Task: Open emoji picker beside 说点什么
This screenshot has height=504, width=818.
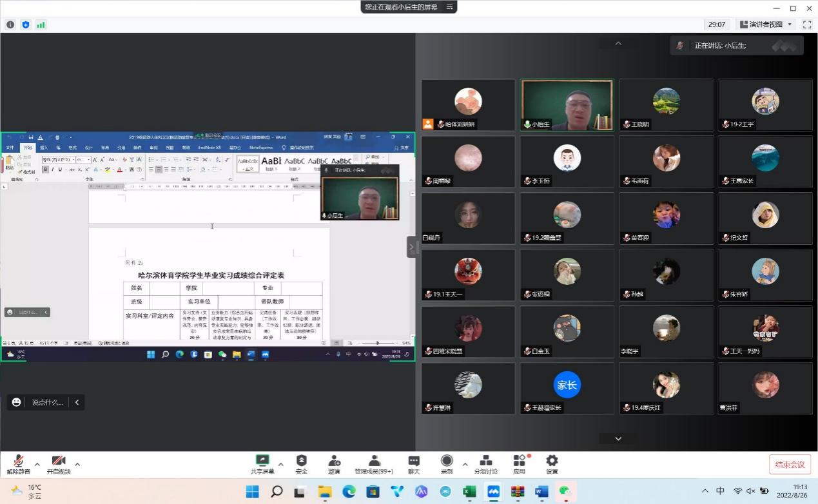Action: [17, 402]
